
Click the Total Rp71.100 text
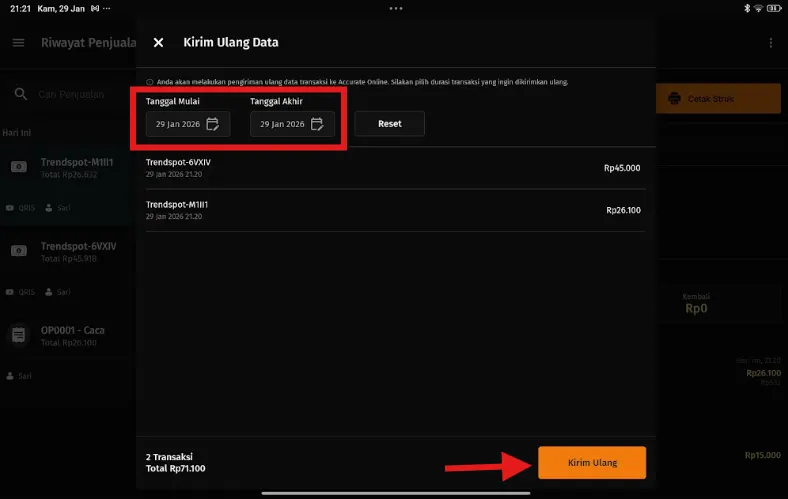(x=175, y=468)
